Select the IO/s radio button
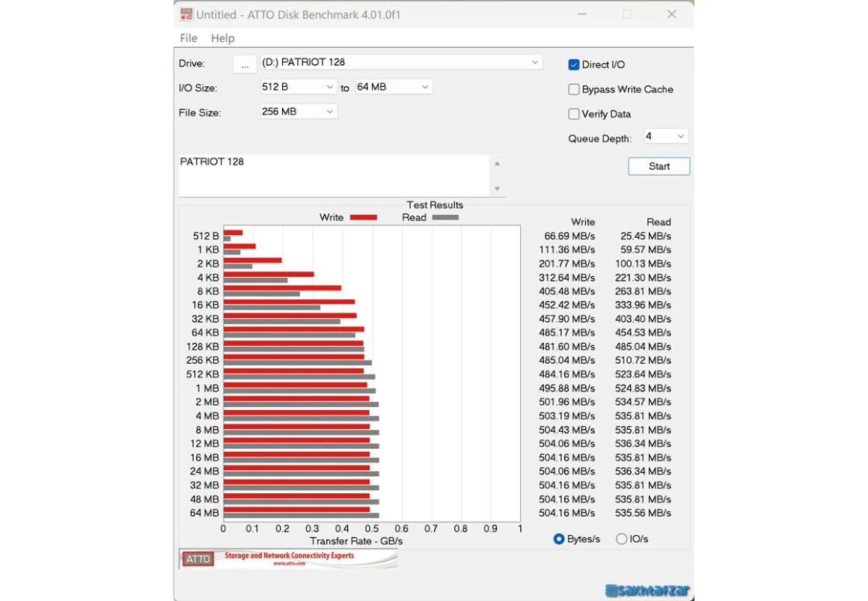The height and width of the screenshot is (601, 868). pyautogui.click(x=621, y=539)
